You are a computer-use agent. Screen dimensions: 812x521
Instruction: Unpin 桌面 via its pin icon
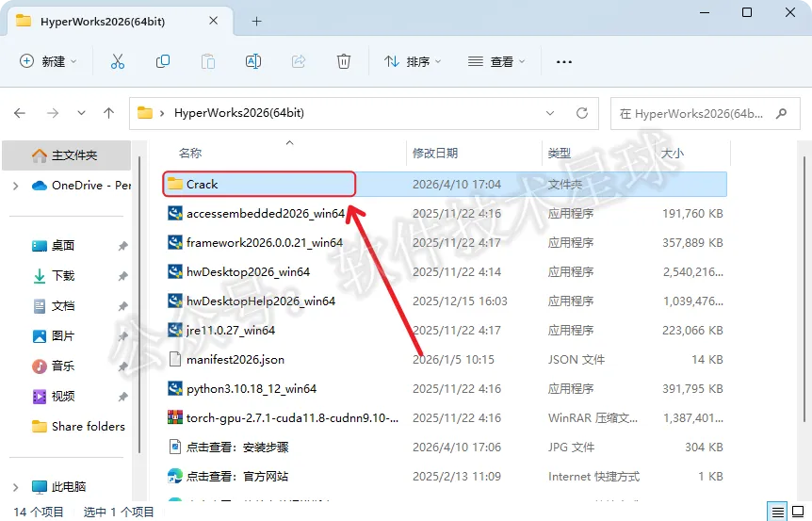[x=122, y=246]
